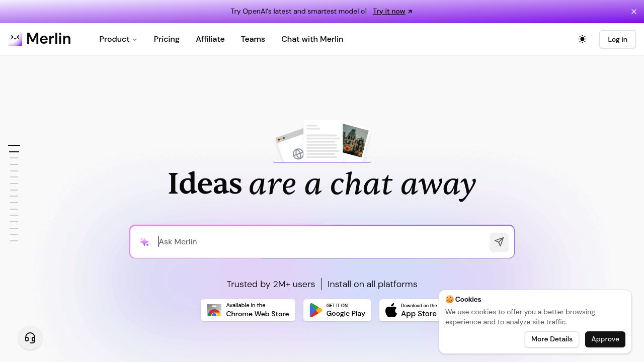Go to the Affiliate page
Image resolution: width=644 pixels, height=362 pixels.
210,39
